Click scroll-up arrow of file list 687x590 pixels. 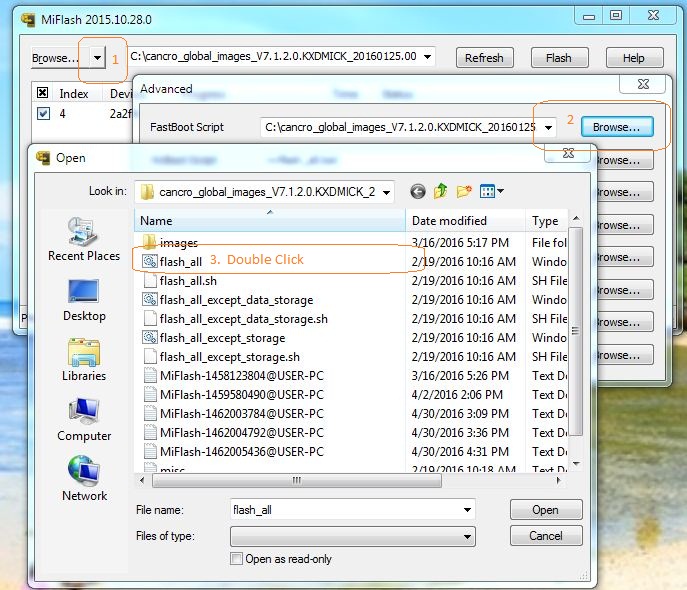coord(576,218)
